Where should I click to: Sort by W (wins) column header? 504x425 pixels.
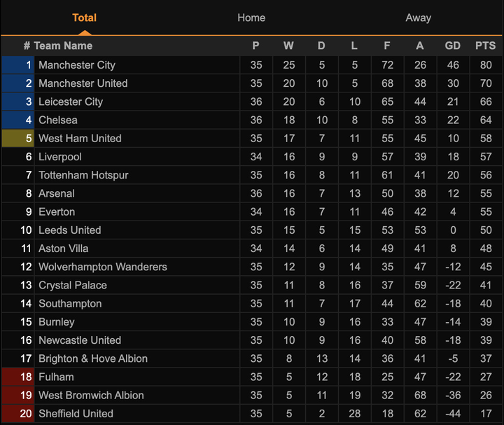288,46
